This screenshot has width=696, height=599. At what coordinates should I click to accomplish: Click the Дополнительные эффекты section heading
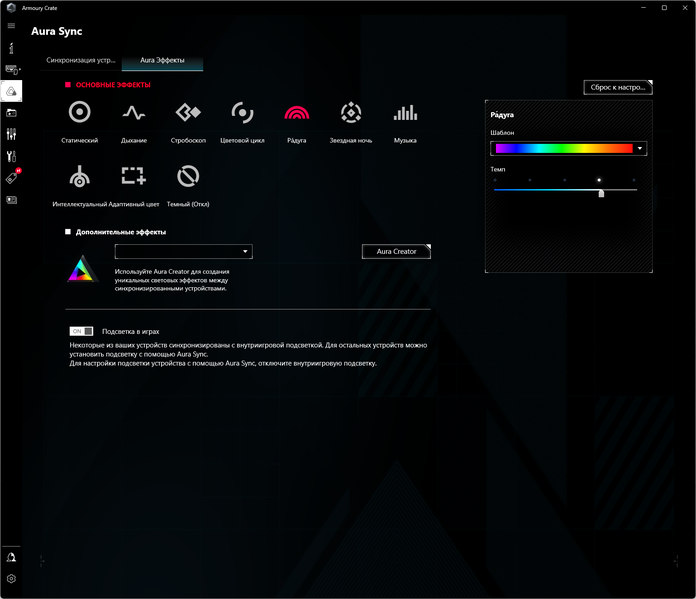click(x=121, y=232)
